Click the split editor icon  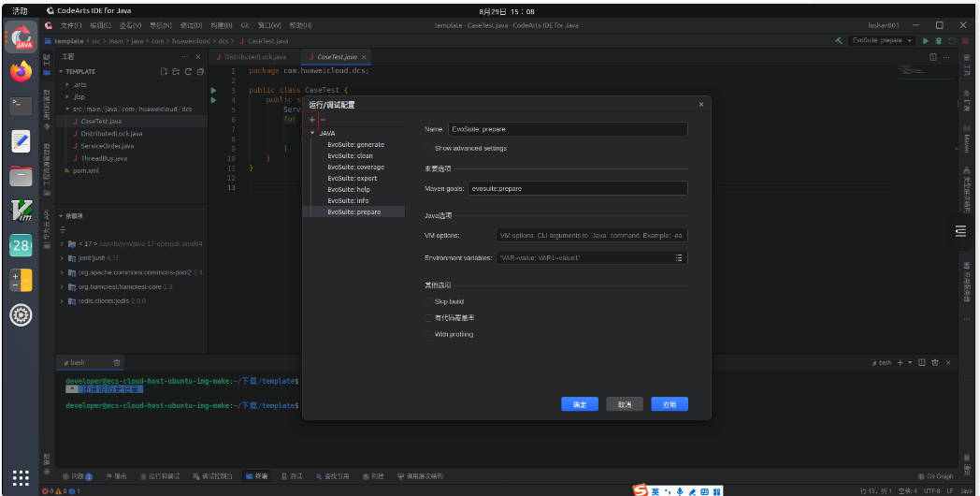coord(933,57)
